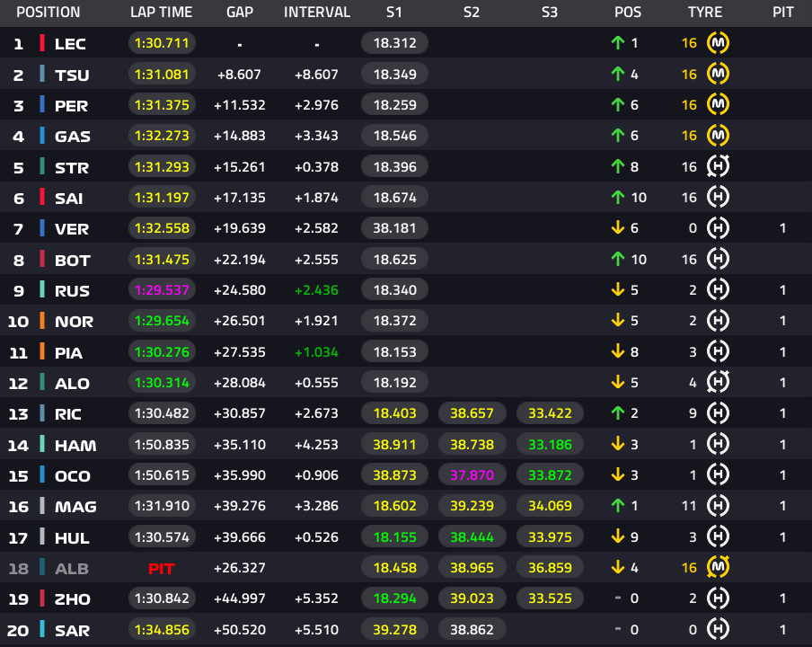This screenshot has height=647, width=812.
Task: Select driver name NOR in row 10
Action: pos(74,322)
